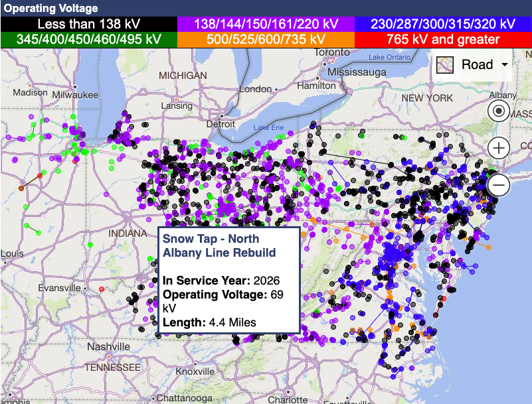Screen dimensions: 532x404
Task: Click the dropdown arrow next to Road
Action: click(505, 64)
